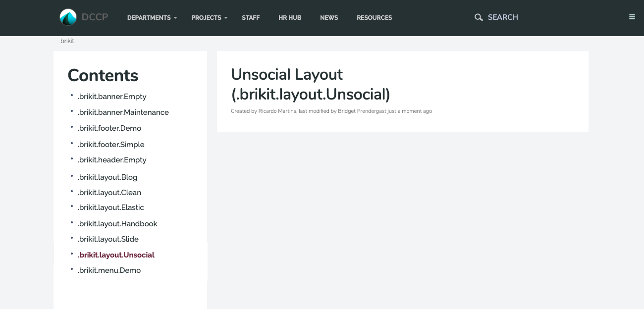Open .brikit.layout.Slide page
This screenshot has height=309, width=644.
[x=108, y=239]
